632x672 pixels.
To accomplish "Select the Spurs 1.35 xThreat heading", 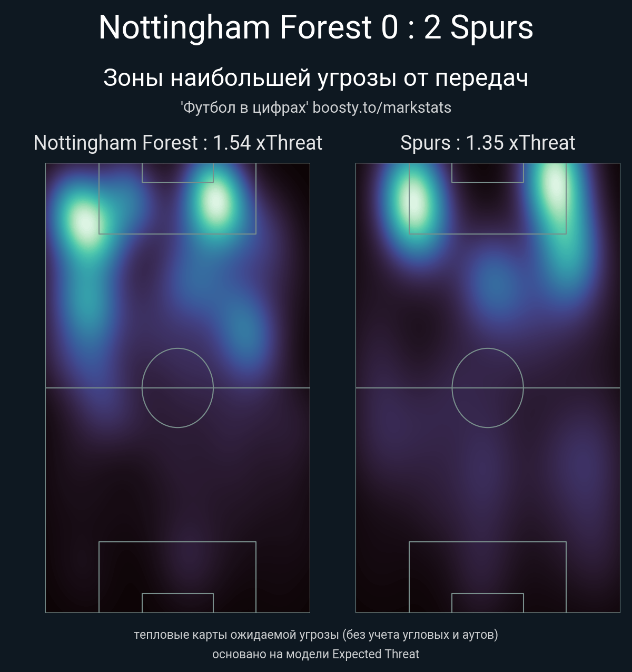I will pyautogui.click(x=488, y=143).
